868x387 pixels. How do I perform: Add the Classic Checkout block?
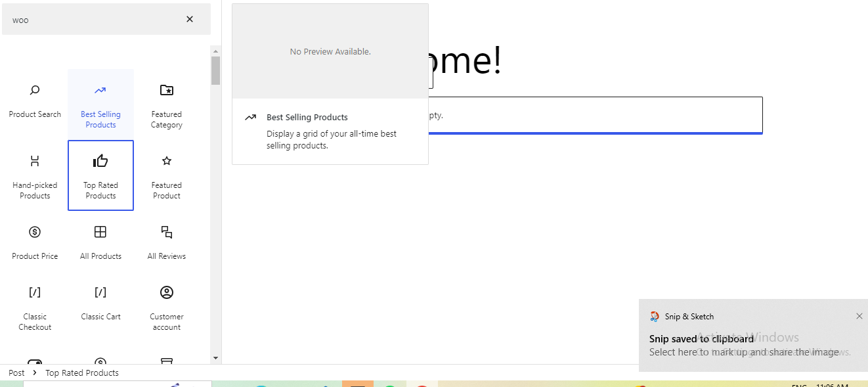tap(35, 306)
